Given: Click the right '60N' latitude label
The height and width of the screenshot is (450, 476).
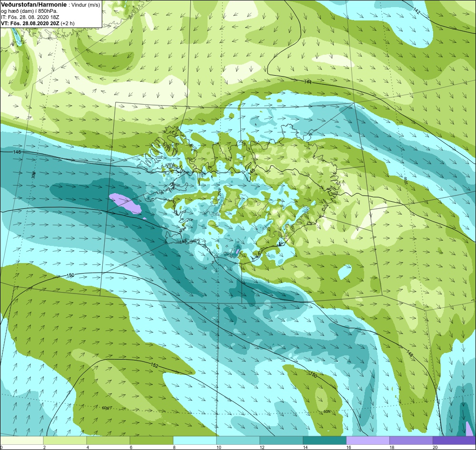Looking at the screenshot, I should [x=327, y=411].
